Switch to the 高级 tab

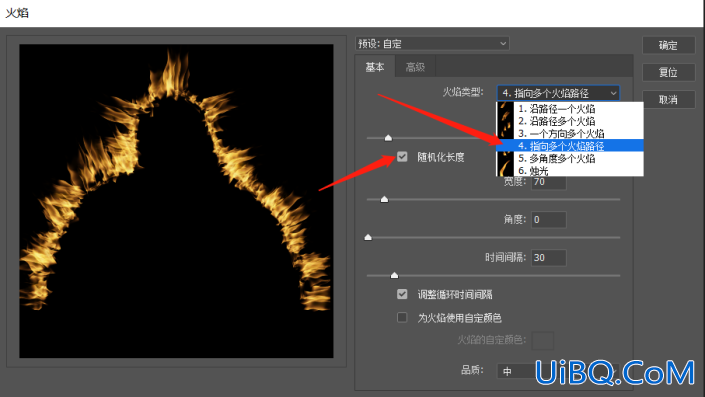(415, 67)
